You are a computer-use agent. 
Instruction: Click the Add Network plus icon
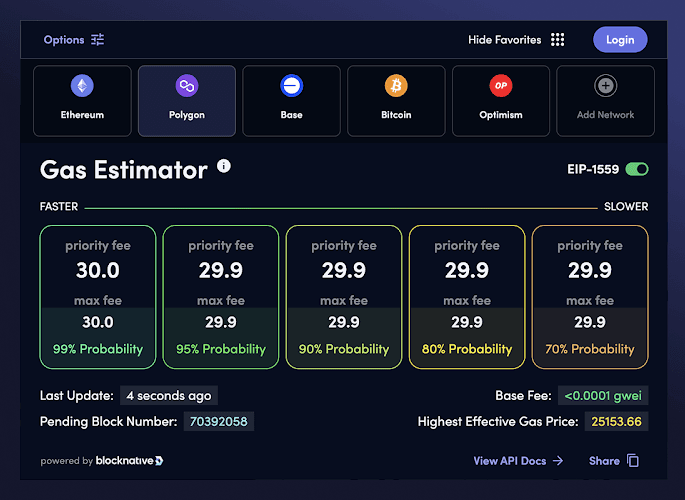coord(606,86)
